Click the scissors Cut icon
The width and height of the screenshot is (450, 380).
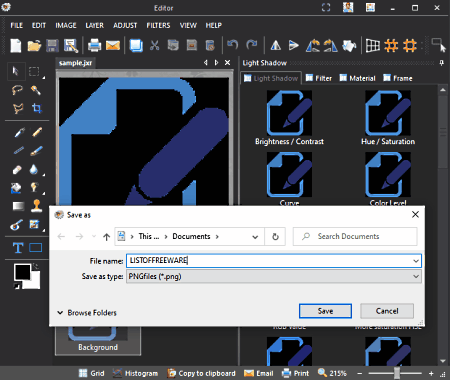(x=154, y=45)
